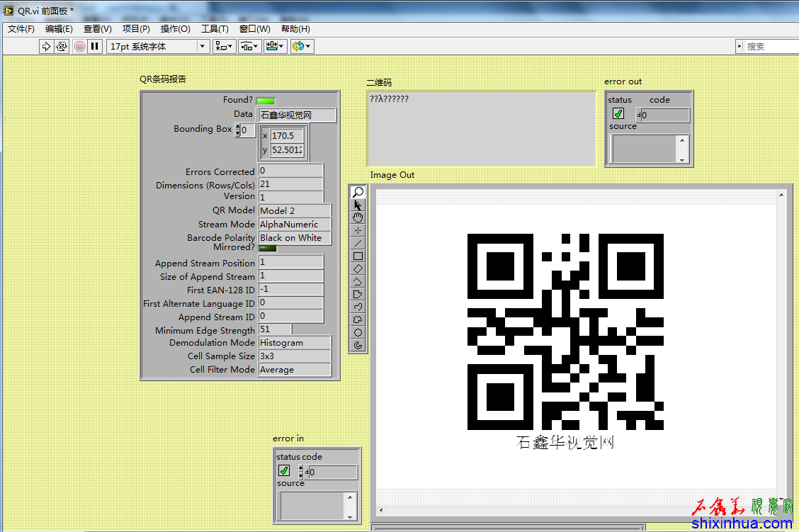Image resolution: width=799 pixels, height=532 pixels.
Task: Select the Freehand Line tool
Action: click(x=358, y=307)
